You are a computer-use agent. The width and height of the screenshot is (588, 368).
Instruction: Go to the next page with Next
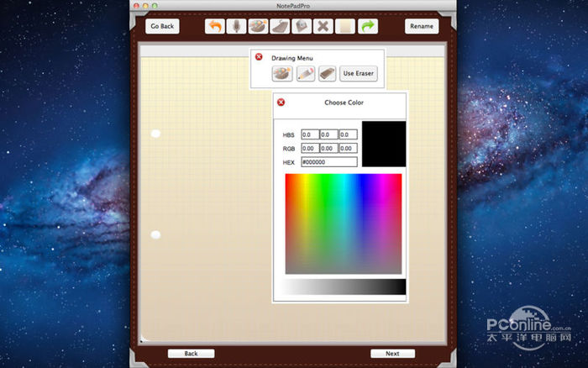pos(392,354)
